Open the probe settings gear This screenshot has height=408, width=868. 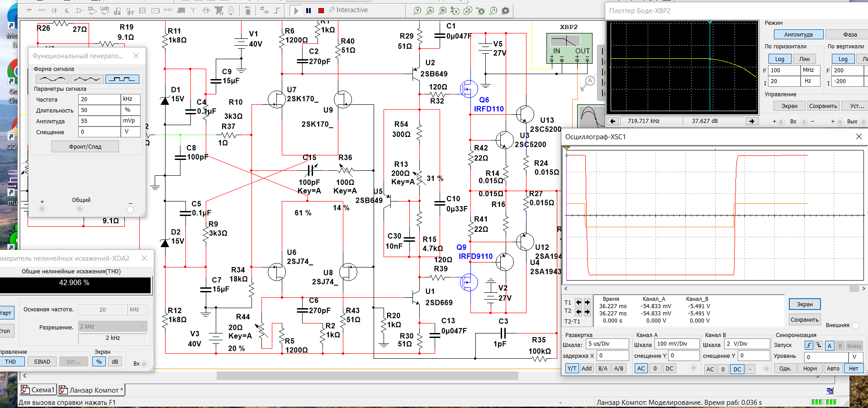(506, 10)
